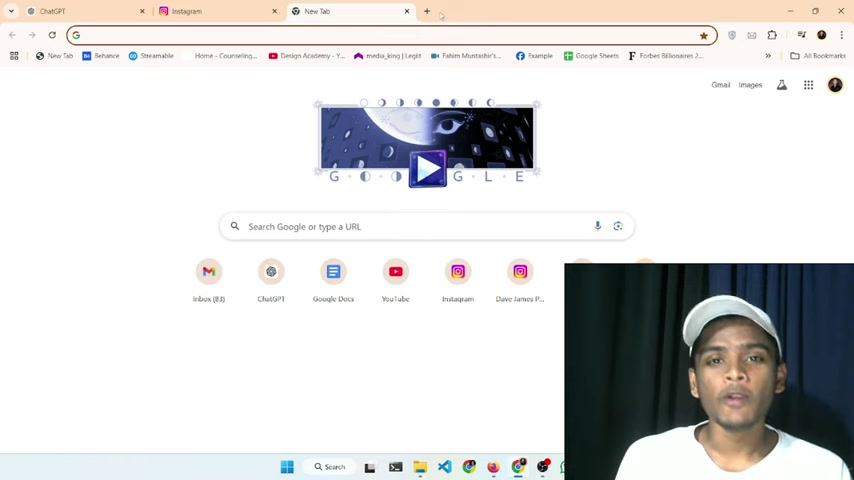Select the New Tab tab
Viewport: 854px width, 480px height.
pyautogui.click(x=351, y=11)
